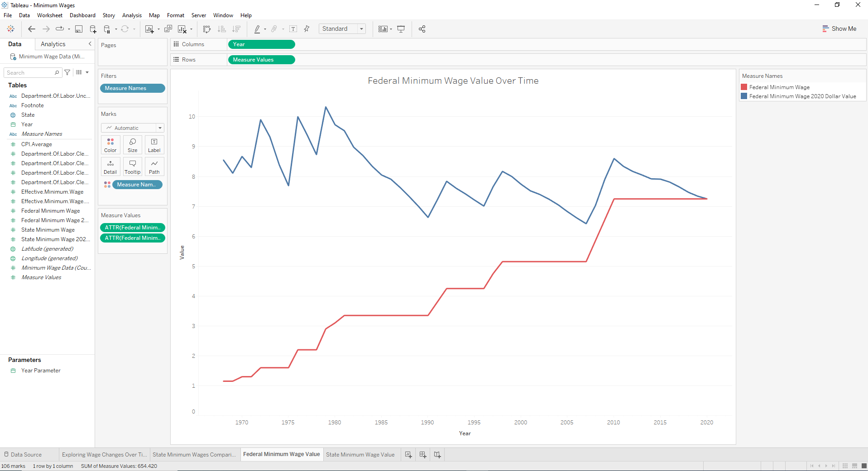Switch to the State Minimum Wage Value tab
The width and height of the screenshot is (868, 471).
360,454
